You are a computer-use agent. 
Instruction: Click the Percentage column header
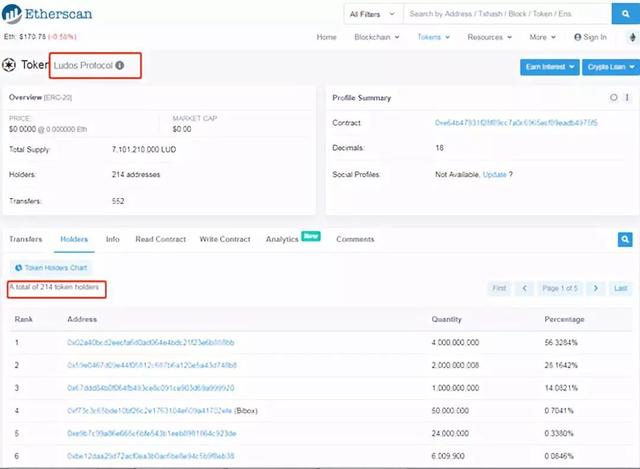pyautogui.click(x=564, y=319)
